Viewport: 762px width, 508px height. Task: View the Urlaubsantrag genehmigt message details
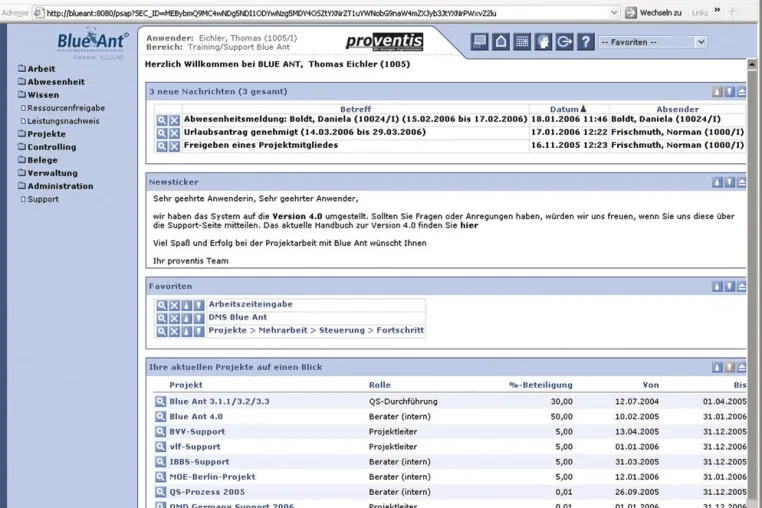(162, 133)
